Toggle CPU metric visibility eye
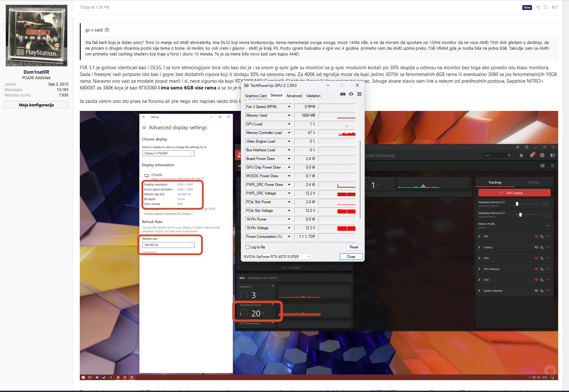The height and width of the screenshot is (392, 569). (536, 280)
